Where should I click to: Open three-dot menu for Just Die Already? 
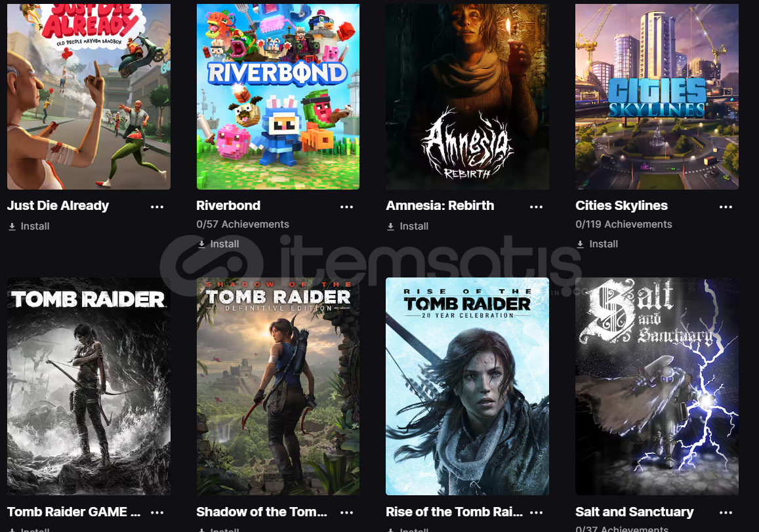(157, 207)
